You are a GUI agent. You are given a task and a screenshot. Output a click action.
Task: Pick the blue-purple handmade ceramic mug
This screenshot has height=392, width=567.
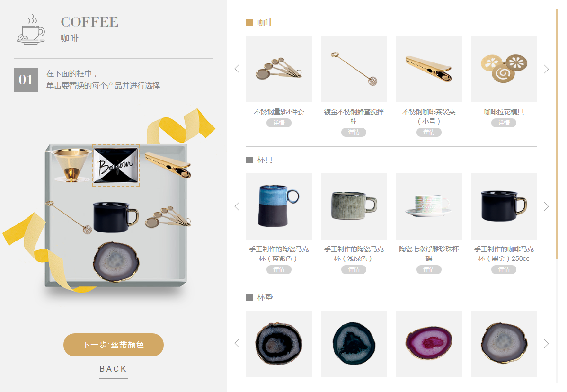[x=279, y=206]
